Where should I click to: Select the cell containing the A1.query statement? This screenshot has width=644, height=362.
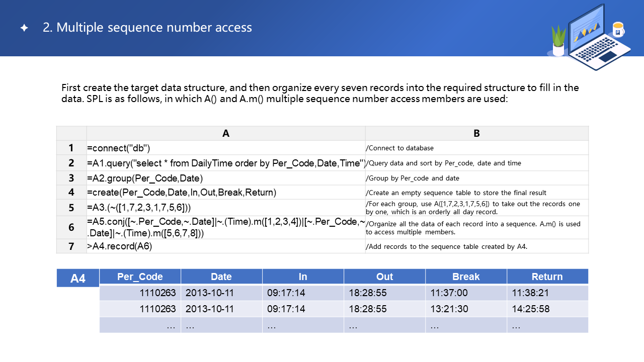click(x=225, y=163)
